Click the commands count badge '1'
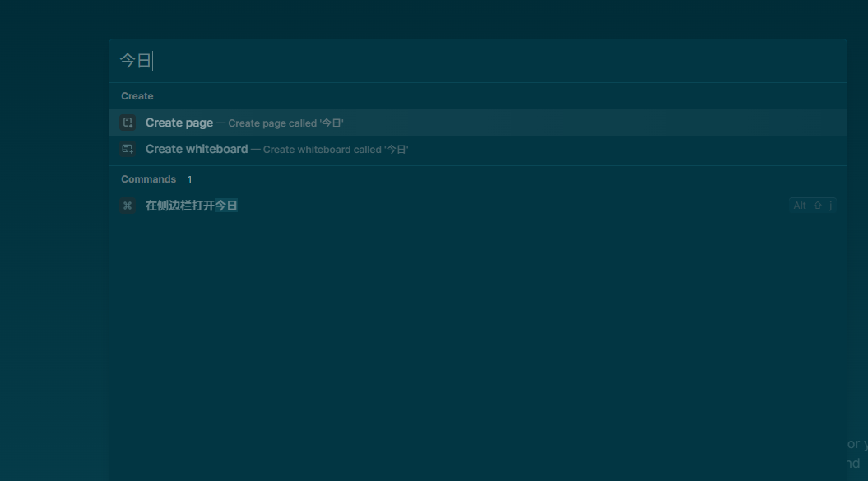Screen dimensions: 868x481 point(189,179)
